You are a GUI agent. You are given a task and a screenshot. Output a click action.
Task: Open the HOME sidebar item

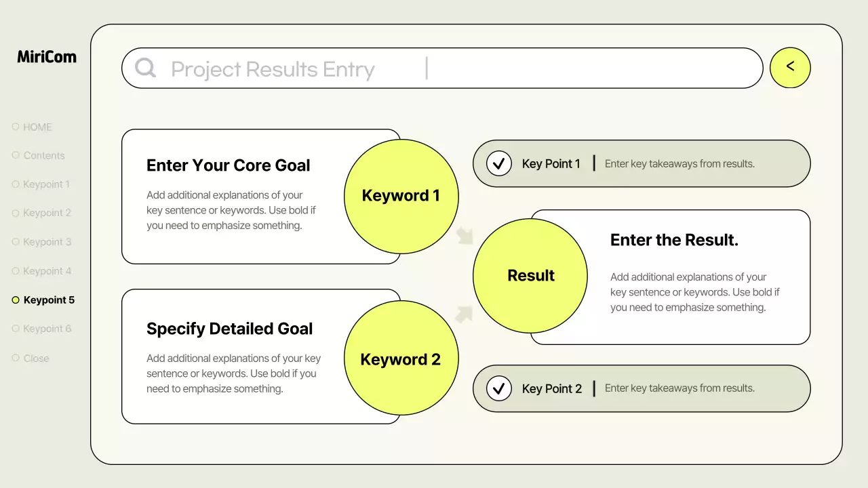coord(37,127)
